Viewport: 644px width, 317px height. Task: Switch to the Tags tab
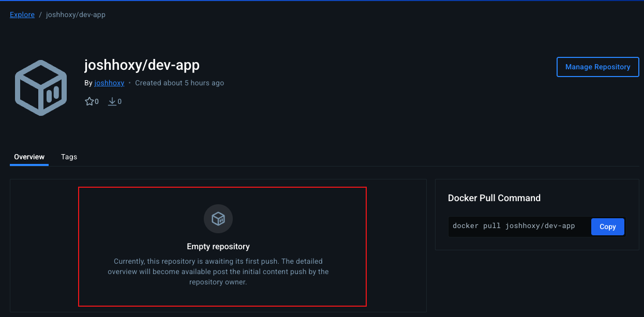69,157
